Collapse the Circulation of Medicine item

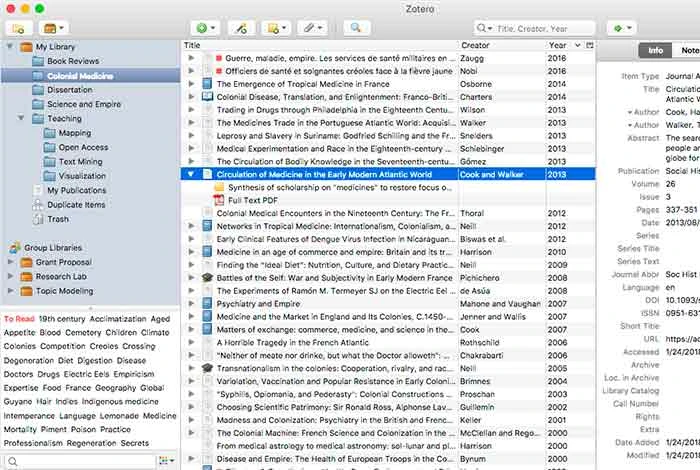(x=191, y=174)
